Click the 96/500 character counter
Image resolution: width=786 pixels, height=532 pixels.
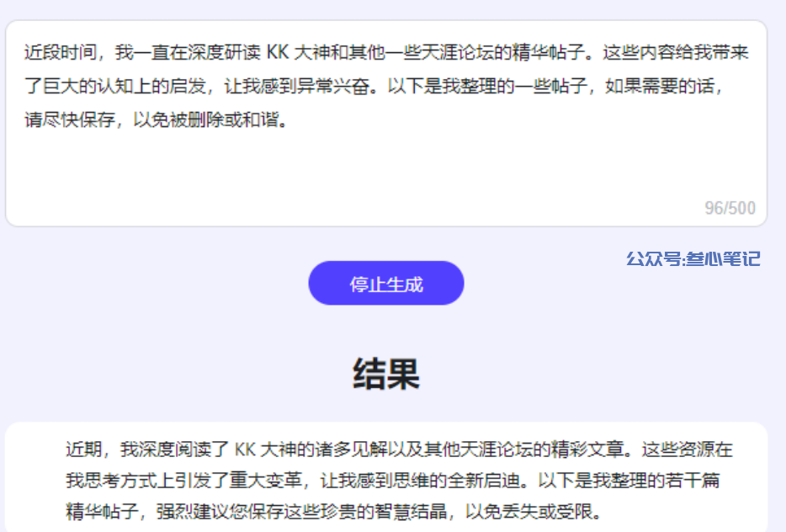coord(730,208)
